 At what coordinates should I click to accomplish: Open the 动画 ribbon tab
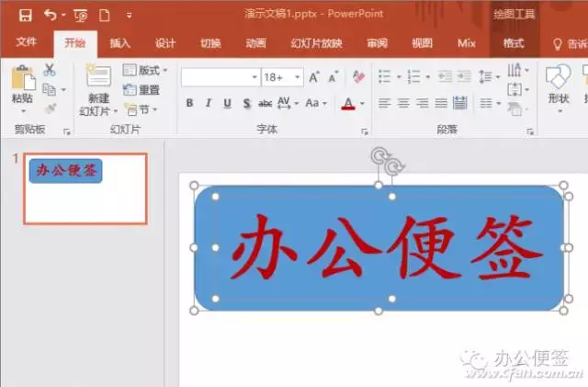(x=255, y=43)
